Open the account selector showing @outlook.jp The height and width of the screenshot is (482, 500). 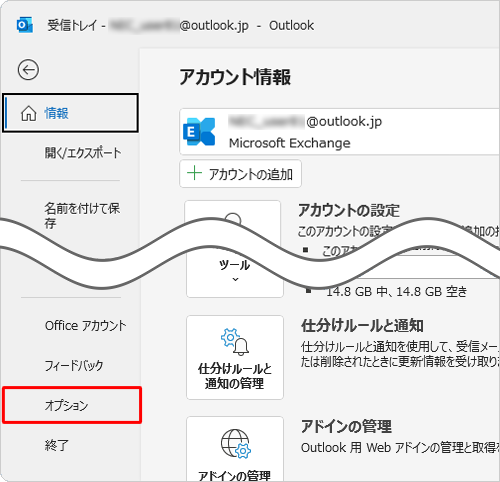339,132
